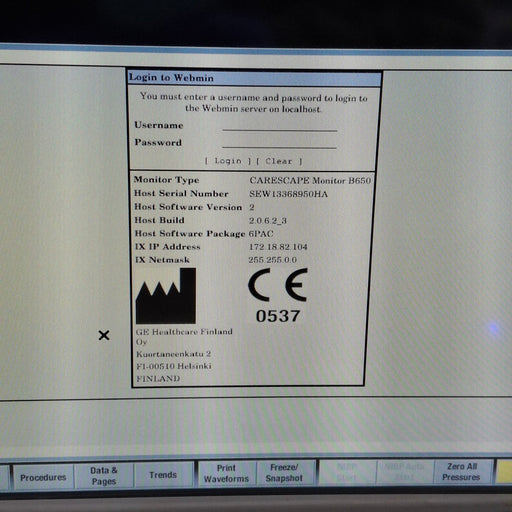The width and height of the screenshot is (512, 512).
Task: Click the yellow button at bar's right end
Action: coord(504,471)
